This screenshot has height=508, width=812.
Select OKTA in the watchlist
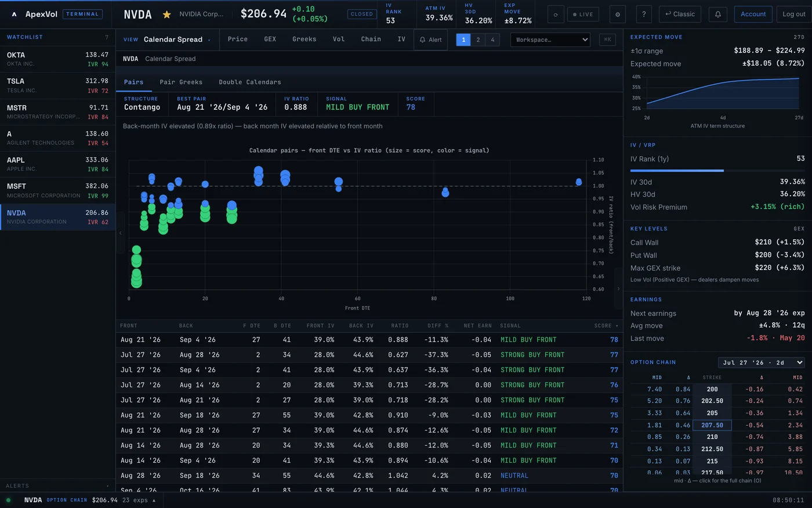(57, 59)
